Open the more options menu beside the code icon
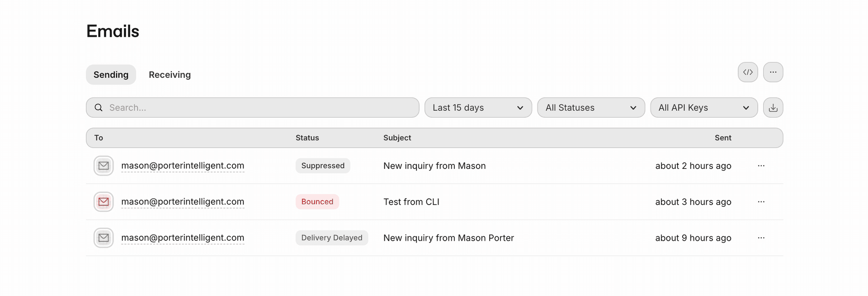Image resolution: width=868 pixels, height=296 pixels. (773, 72)
